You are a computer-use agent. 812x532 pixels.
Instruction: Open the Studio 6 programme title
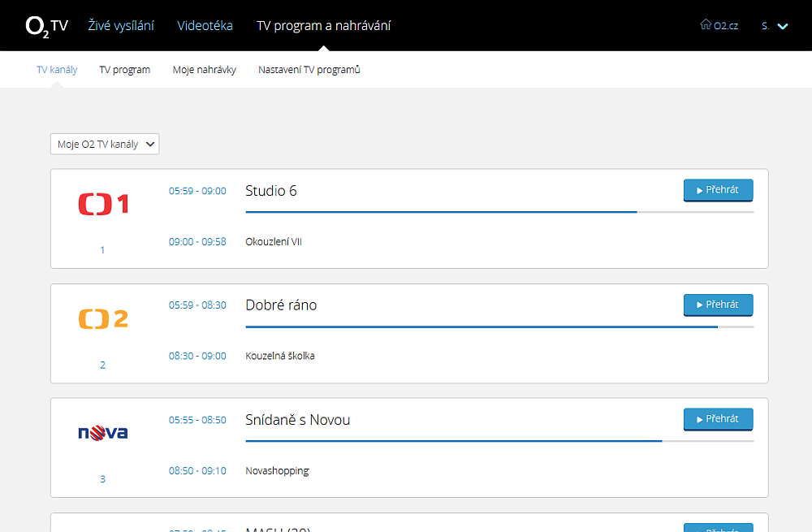click(x=271, y=191)
